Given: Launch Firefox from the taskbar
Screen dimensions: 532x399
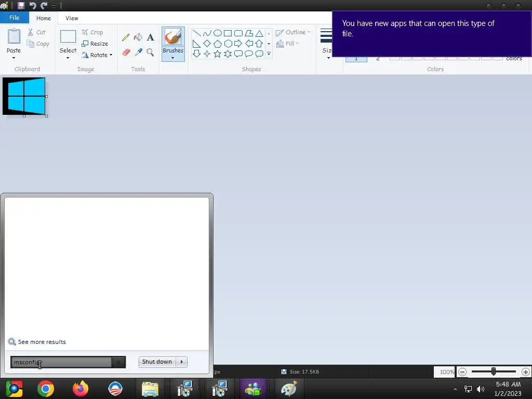Looking at the screenshot, I should [x=81, y=389].
